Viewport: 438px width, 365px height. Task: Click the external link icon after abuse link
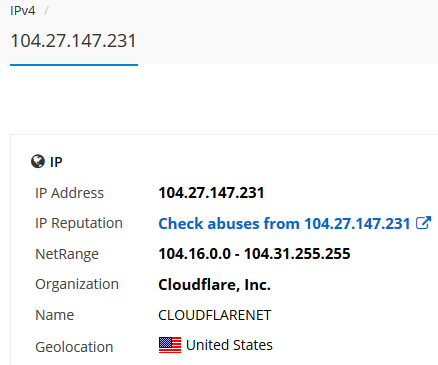pos(423,223)
